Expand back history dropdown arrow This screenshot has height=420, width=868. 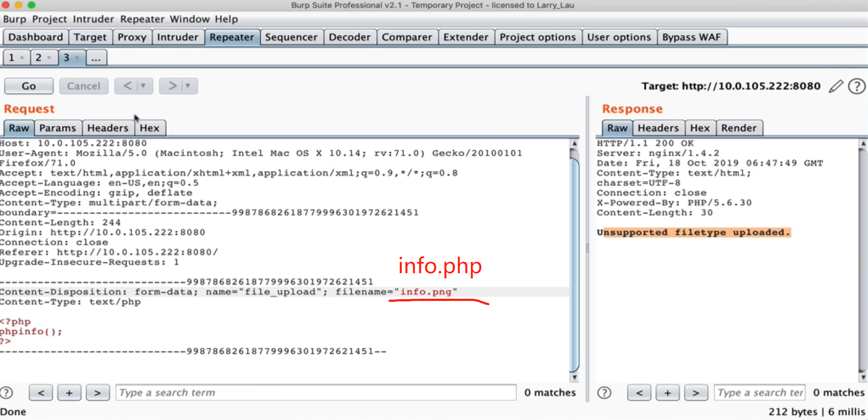coord(143,86)
